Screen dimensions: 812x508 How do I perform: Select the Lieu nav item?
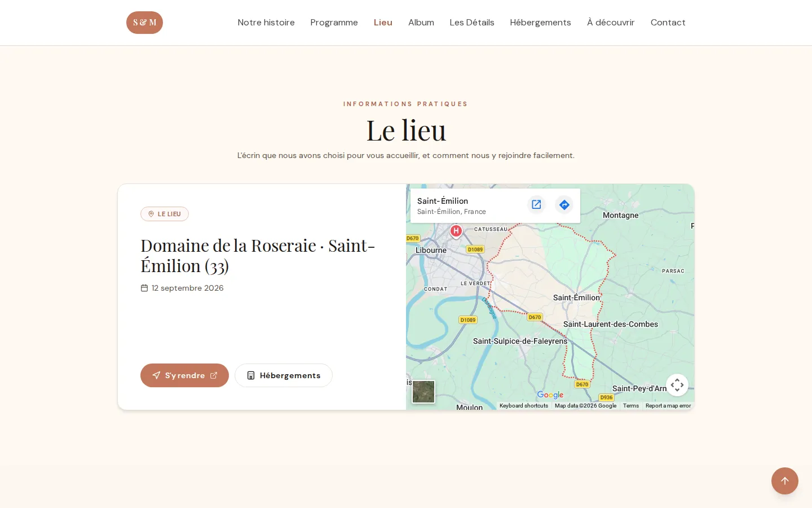(383, 23)
